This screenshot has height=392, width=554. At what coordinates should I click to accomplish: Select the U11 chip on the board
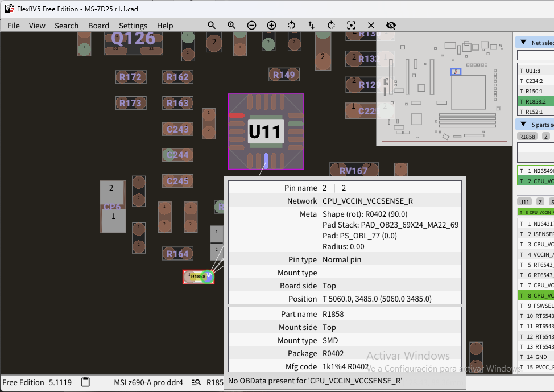pyautogui.click(x=266, y=131)
